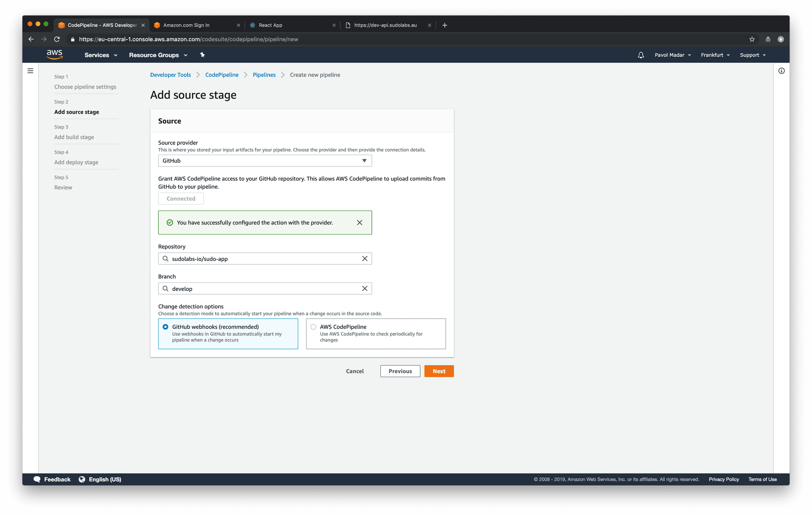Screen dimensions: 812x515
Task: Open the browser profile avatar icon
Action: coord(781,39)
